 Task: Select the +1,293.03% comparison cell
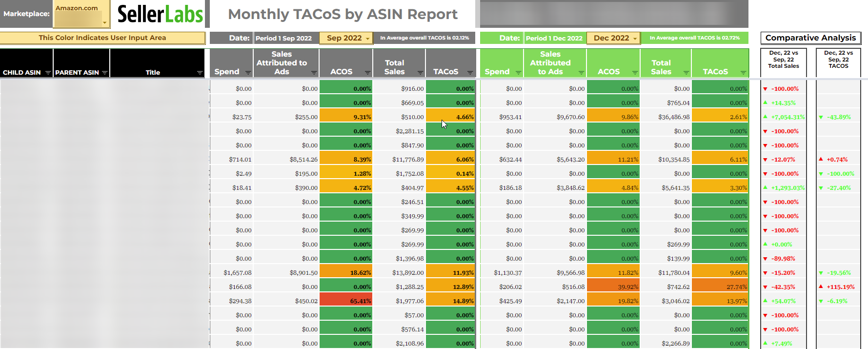[x=784, y=188]
